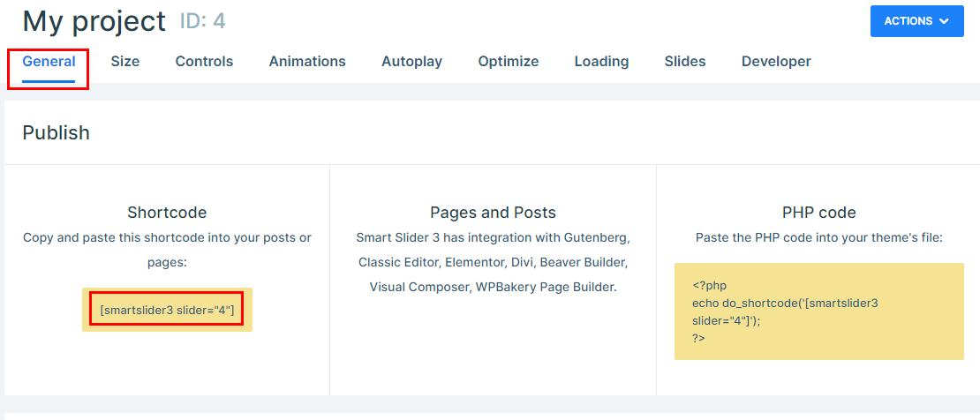Click the Publish section heading
980x420 pixels.
pyautogui.click(x=57, y=132)
